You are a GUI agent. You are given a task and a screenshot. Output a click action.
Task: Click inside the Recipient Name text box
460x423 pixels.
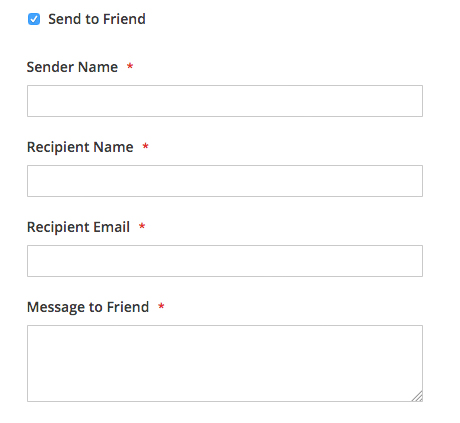pos(225,181)
